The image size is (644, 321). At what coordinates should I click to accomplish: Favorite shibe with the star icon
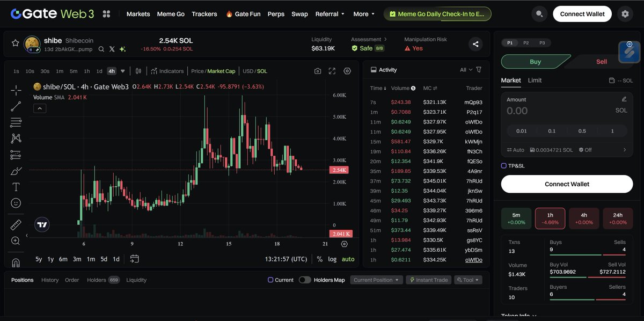click(15, 43)
